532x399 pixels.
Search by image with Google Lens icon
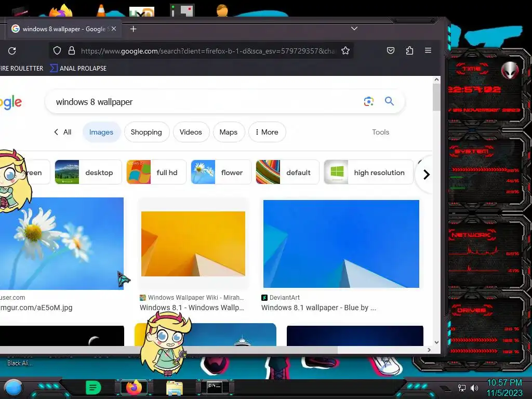tap(369, 101)
